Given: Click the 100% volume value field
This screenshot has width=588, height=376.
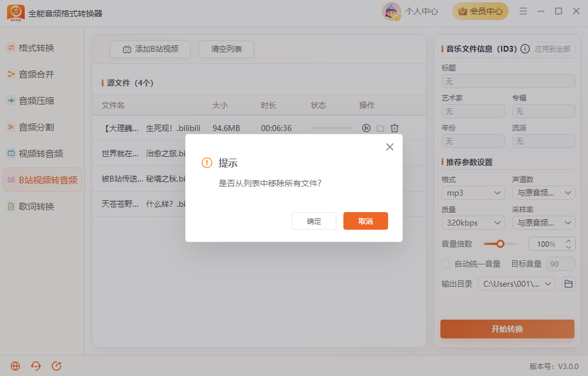Looking at the screenshot, I should [546, 244].
